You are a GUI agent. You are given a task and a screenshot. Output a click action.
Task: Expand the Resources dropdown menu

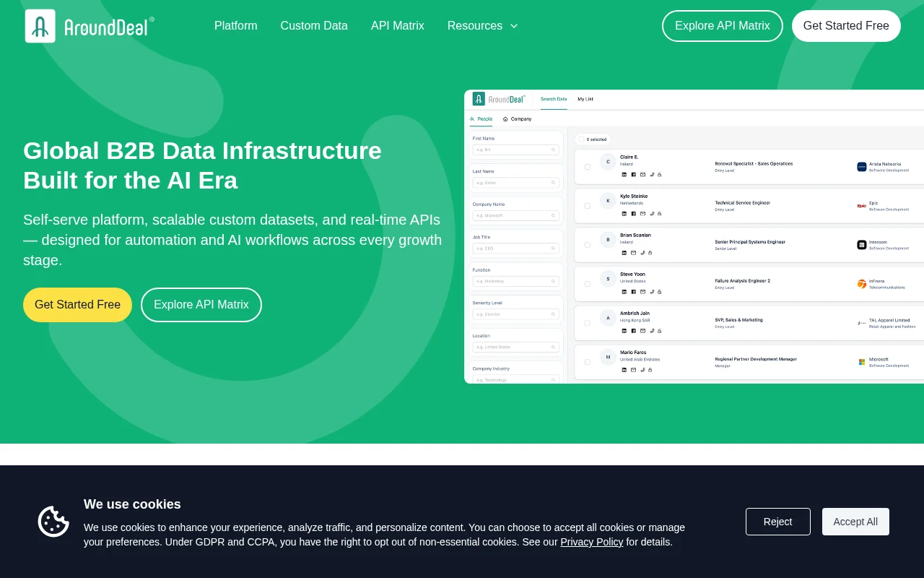pyautogui.click(x=483, y=26)
